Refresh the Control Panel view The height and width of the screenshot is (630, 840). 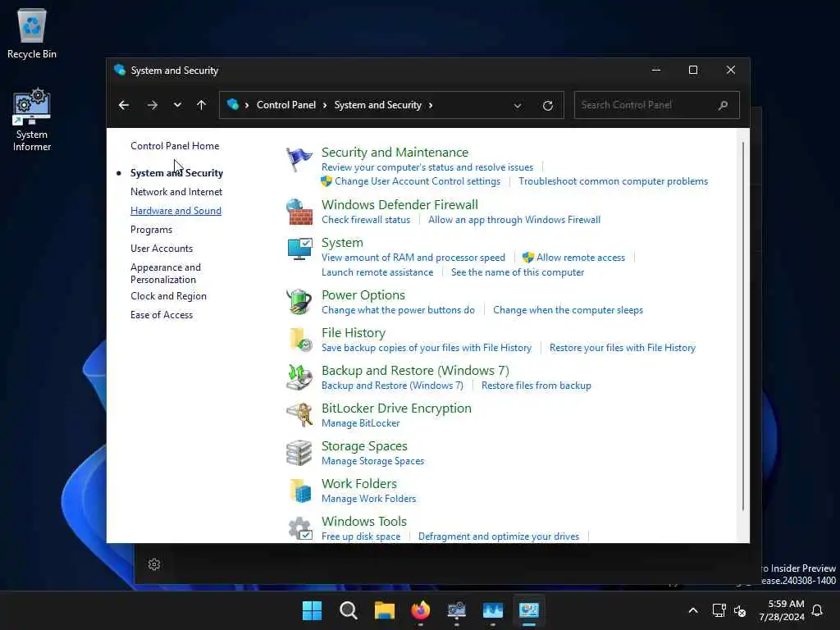click(547, 106)
